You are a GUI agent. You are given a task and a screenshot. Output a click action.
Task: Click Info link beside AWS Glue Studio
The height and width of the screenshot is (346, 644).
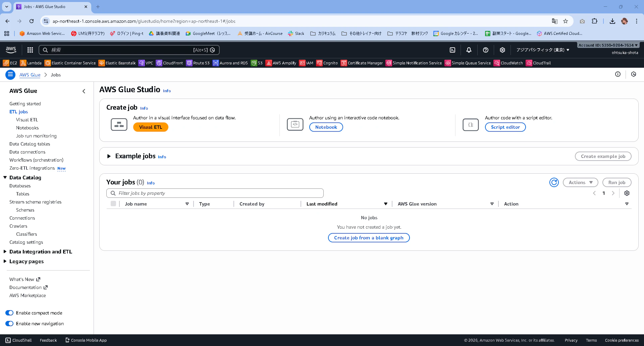coord(167,91)
